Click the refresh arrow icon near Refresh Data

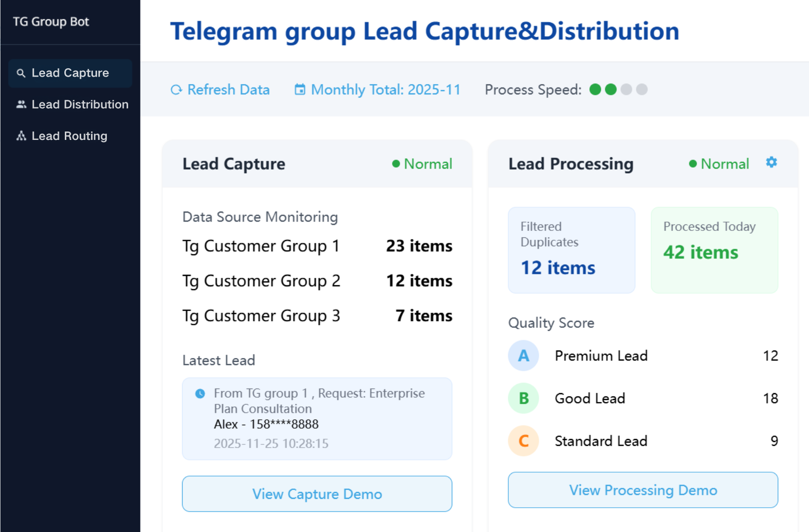[176, 89]
